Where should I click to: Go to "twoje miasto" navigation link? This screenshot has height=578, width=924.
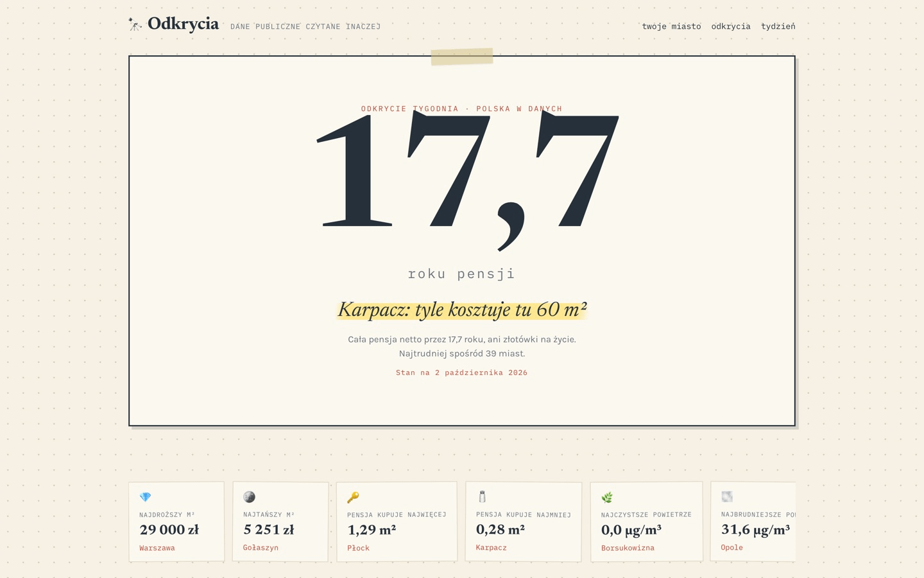[671, 26]
